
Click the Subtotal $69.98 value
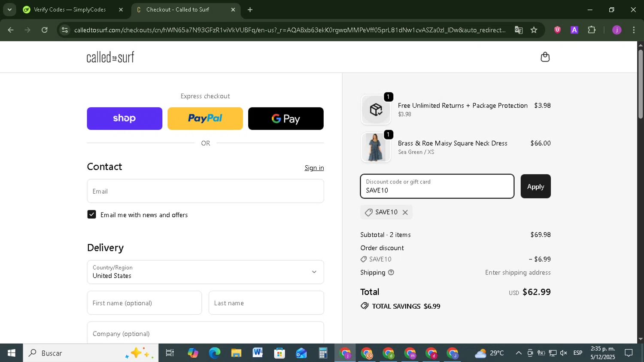pos(541,234)
